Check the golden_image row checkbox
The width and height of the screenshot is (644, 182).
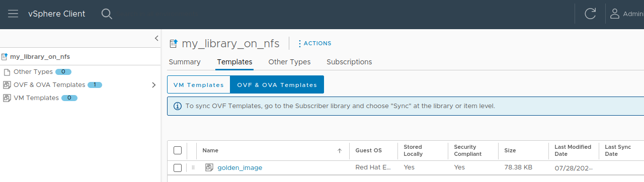tap(178, 167)
